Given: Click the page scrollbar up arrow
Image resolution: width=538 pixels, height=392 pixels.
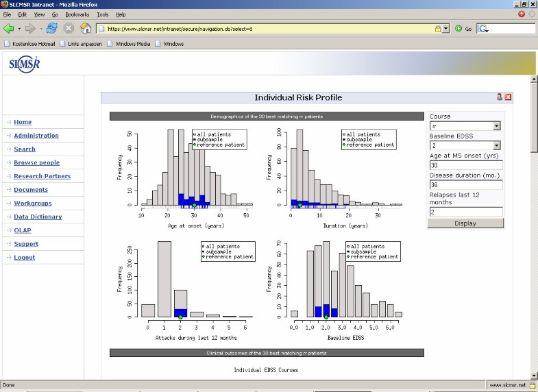Looking at the screenshot, I should tap(533, 79).
